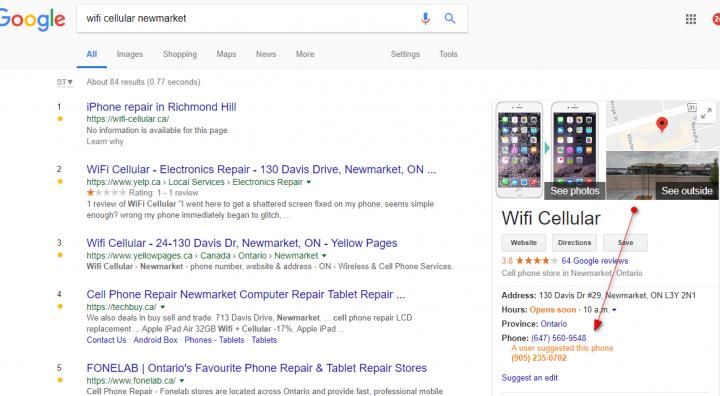Click the yellow dot beside result 1
This screenshot has height=396, width=720.
60,119
